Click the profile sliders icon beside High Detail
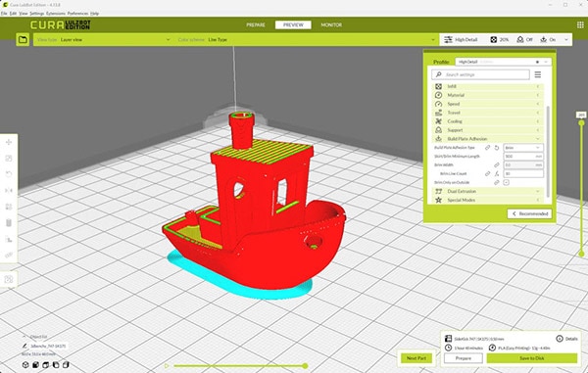Viewport: 588px width, 373px height. [x=448, y=39]
